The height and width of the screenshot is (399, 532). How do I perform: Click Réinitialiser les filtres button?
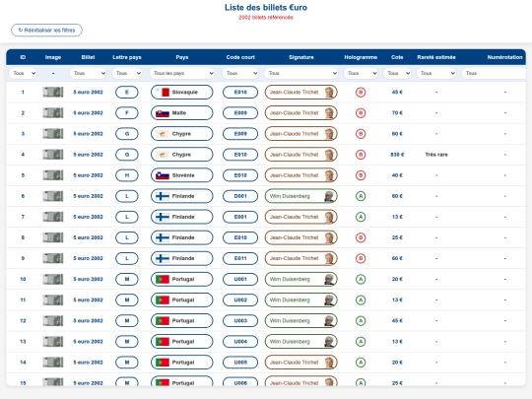pyautogui.click(x=46, y=31)
